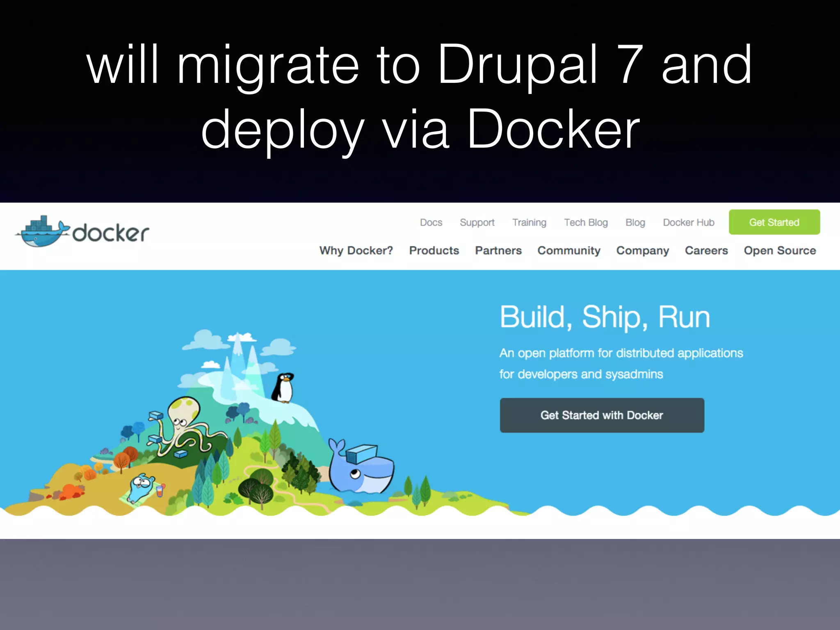Viewport: 840px width, 630px height.
Task: Select the Products menu item
Action: click(434, 250)
